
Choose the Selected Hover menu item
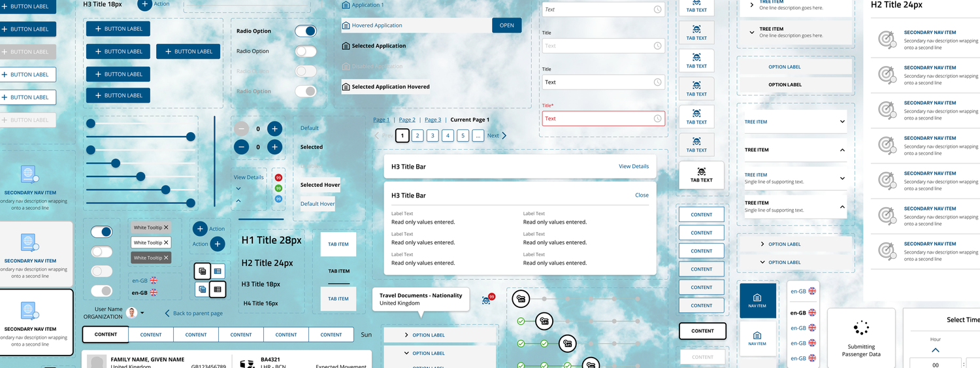point(320,185)
